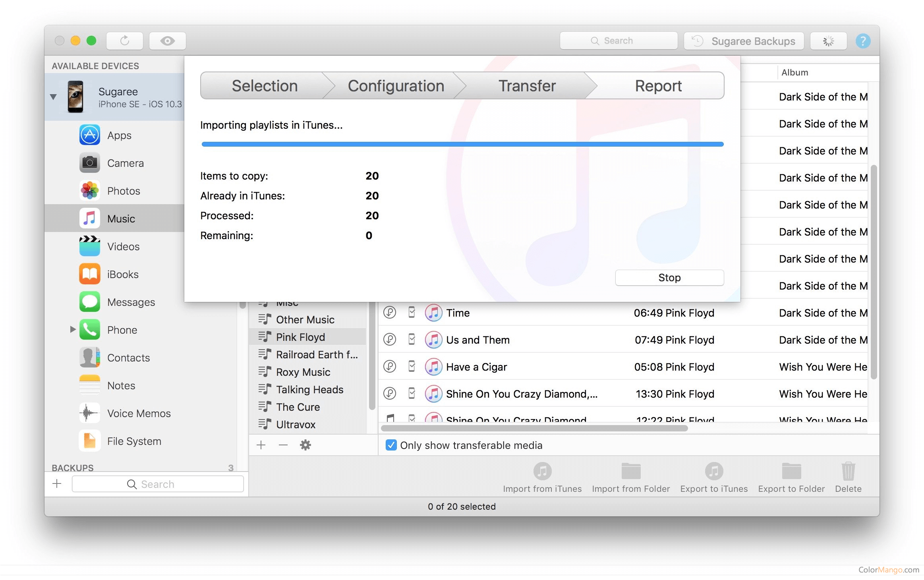Click the Import from Folder icon
Screen dimensions: 924x580
point(630,472)
